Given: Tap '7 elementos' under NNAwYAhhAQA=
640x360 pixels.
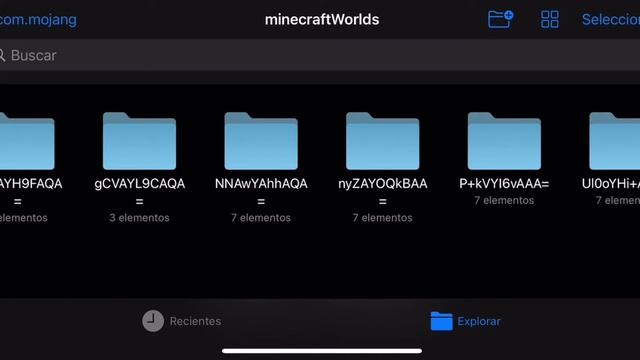Looking at the screenshot, I should 261,218.
